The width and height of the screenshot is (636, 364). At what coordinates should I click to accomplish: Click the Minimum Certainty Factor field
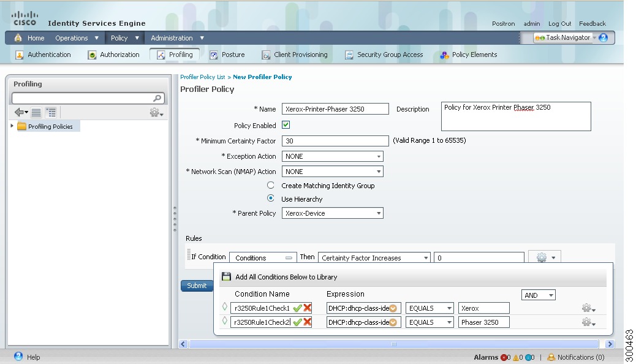(335, 141)
